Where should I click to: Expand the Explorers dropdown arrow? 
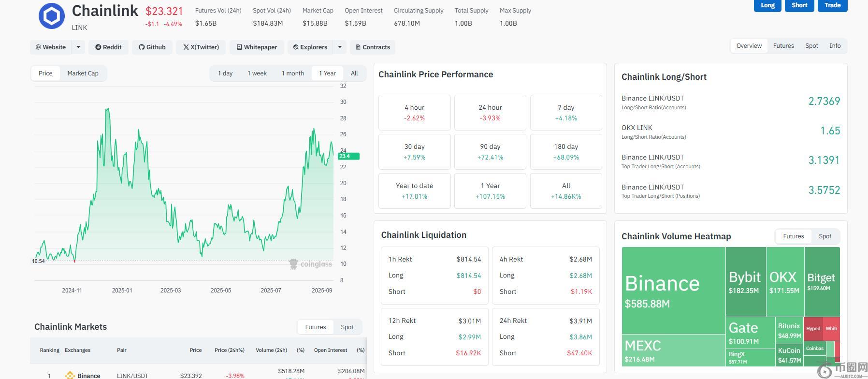click(x=340, y=47)
